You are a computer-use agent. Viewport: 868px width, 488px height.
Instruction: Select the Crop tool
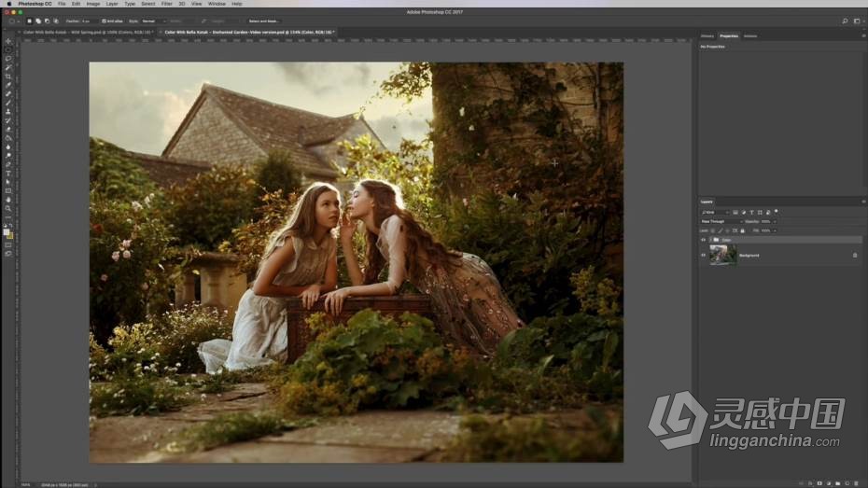pyautogui.click(x=8, y=77)
